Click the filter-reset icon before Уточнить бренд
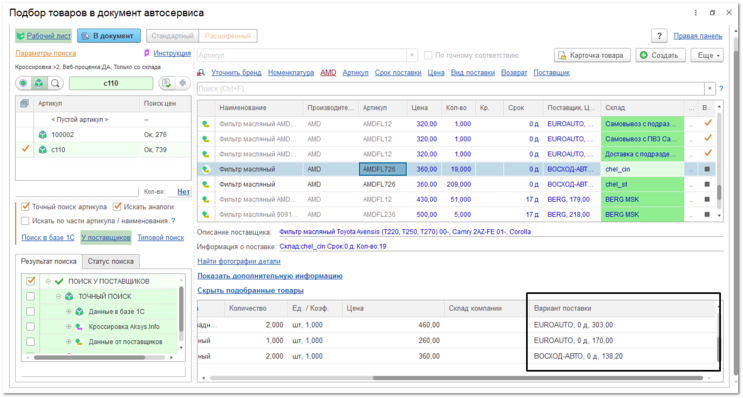The width and height of the screenshot is (743, 398). point(202,72)
